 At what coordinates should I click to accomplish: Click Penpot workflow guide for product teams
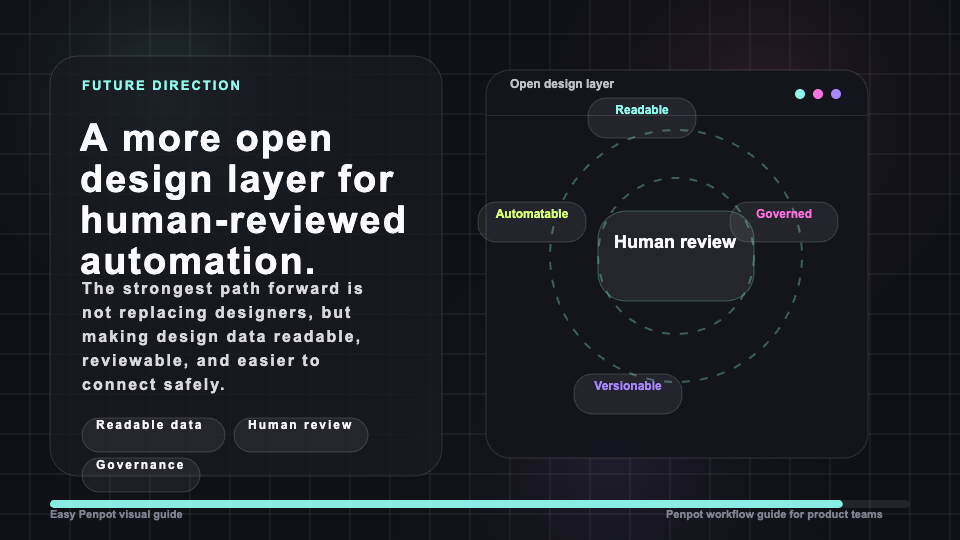[x=774, y=514]
